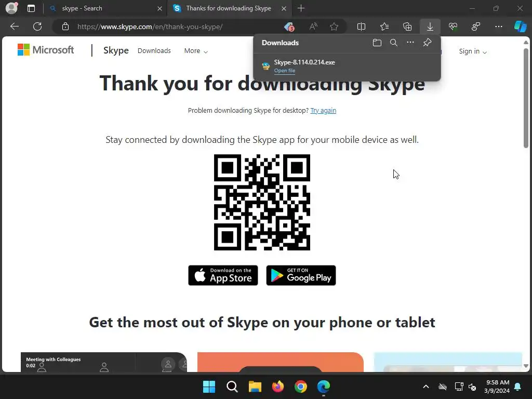Click the Skype brand link

point(116,50)
